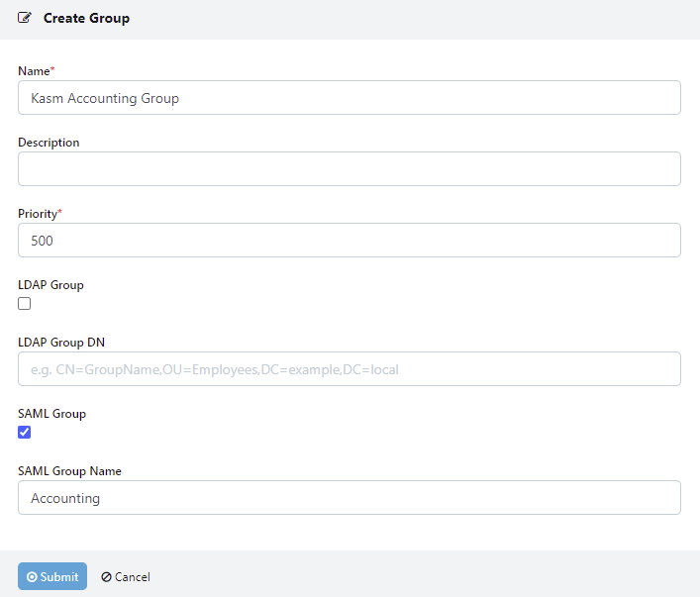The image size is (700, 597).
Task: Focus the SAML Group Name field with Accounting
Action: [x=349, y=498]
